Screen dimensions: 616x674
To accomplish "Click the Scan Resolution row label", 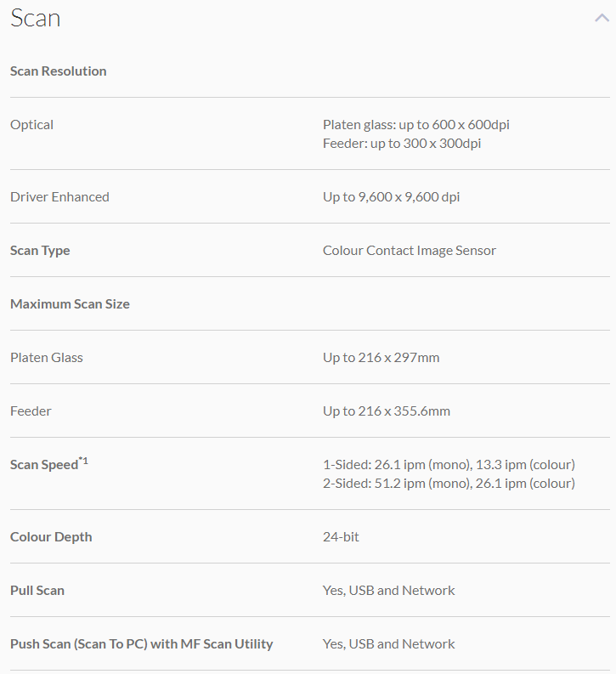I will pyautogui.click(x=59, y=71).
